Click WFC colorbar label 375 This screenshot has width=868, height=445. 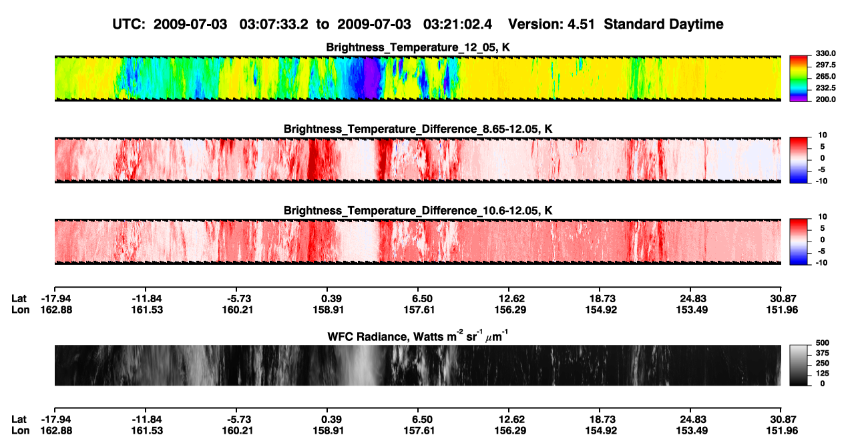point(822,354)
